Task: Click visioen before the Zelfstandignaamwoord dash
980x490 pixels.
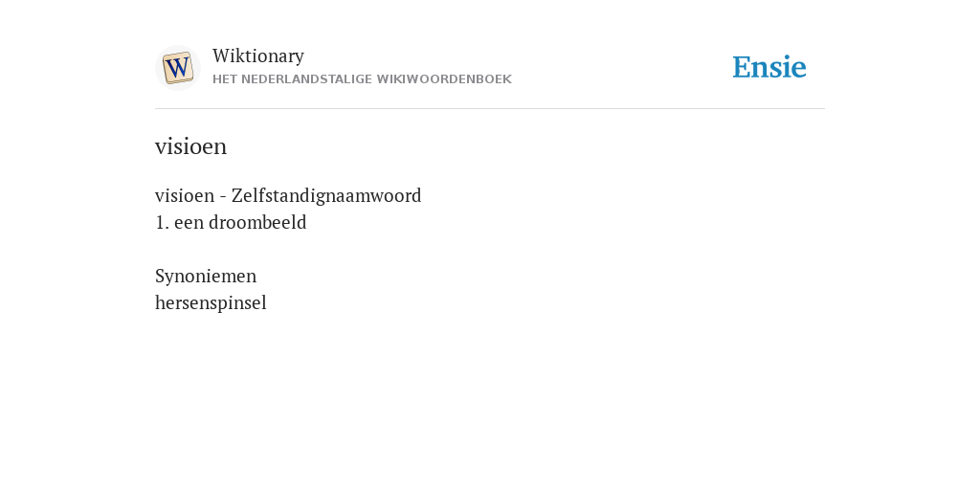Action: pyautogui.click(x=185, y=195)
